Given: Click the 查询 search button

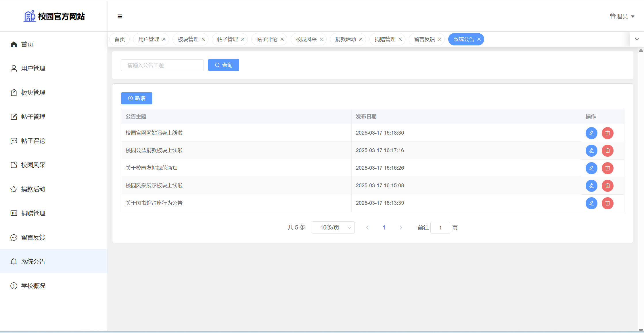Looking at the screenshot, I should coord(223,65).
